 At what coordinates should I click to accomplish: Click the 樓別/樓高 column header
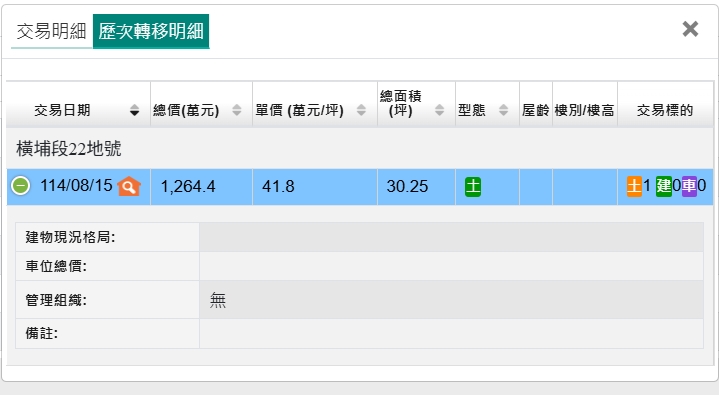click(584, 110)
